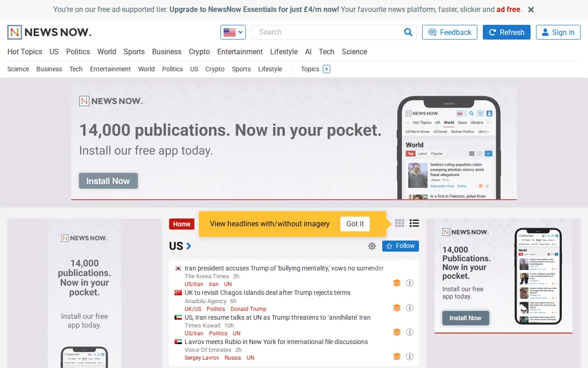The width and height of the screenshot is (588, 368).
Task: Click Turkey flag beside Chagos headline
Action: tap(178, 293)
